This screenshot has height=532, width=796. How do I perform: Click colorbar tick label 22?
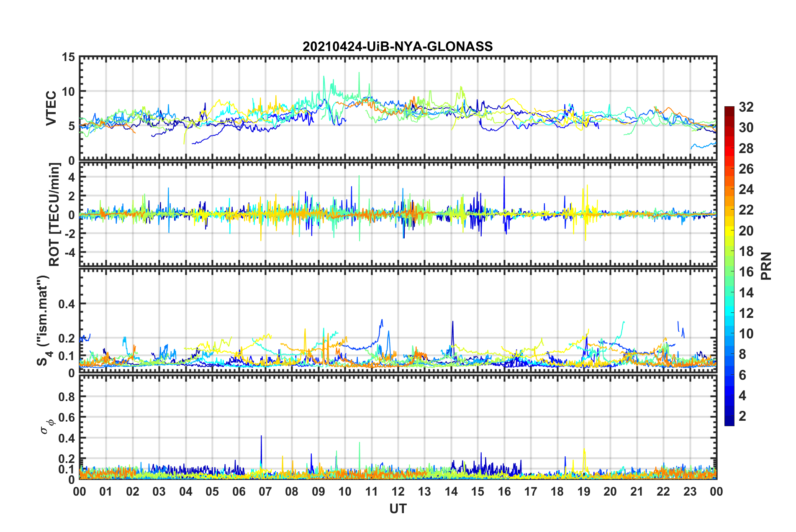746,210
